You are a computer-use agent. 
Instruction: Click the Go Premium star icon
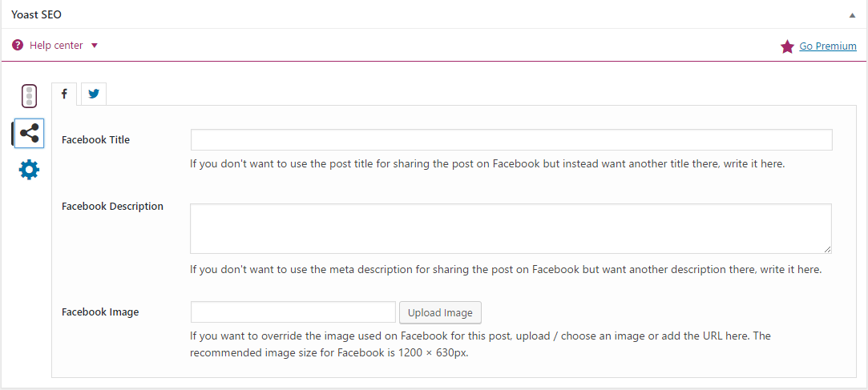(x=786, y=46)
